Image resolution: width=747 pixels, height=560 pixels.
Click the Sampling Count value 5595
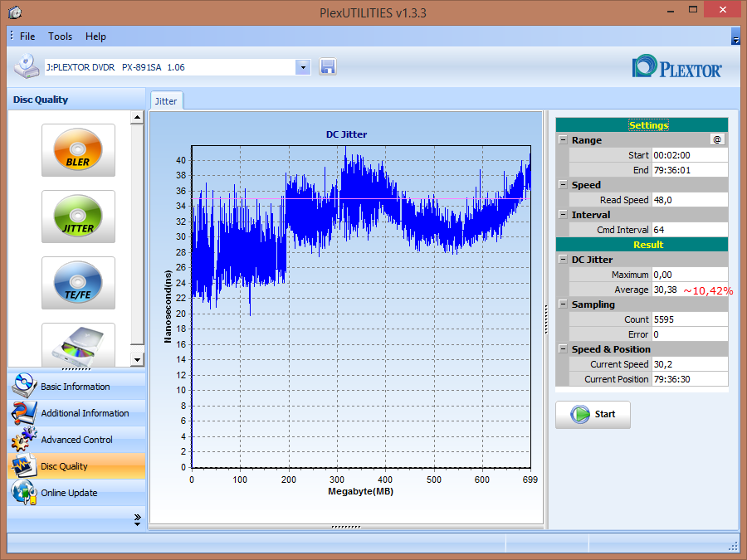pos(690,319)
